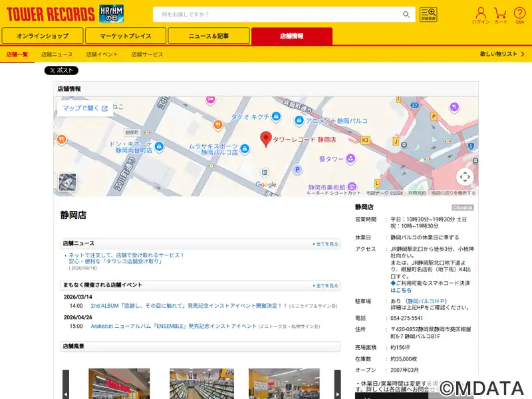Click the search magnifier icon
532x399 pixels.
pyautogui.click(x=406, y=15)
